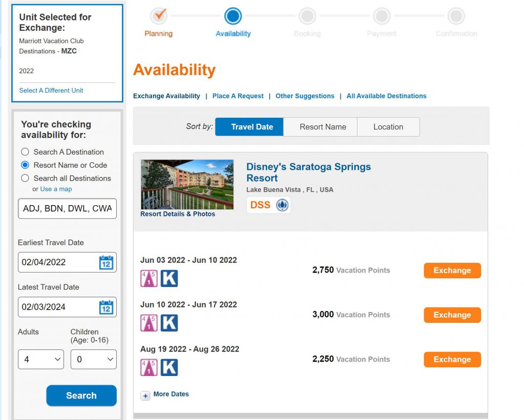
Task: Open Select A Different Unit link
Action: [51, 91]
